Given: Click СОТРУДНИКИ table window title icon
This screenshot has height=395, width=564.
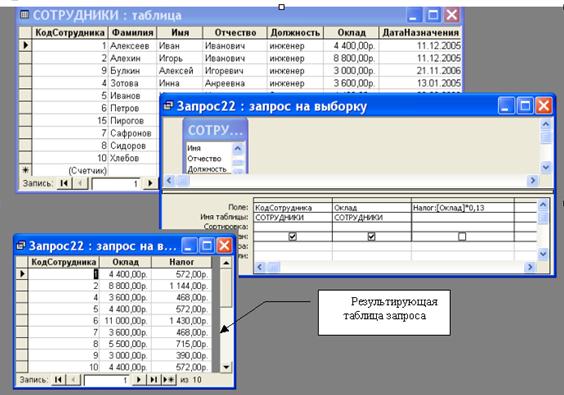Looking at the screenshot, I should pos(24,15).
